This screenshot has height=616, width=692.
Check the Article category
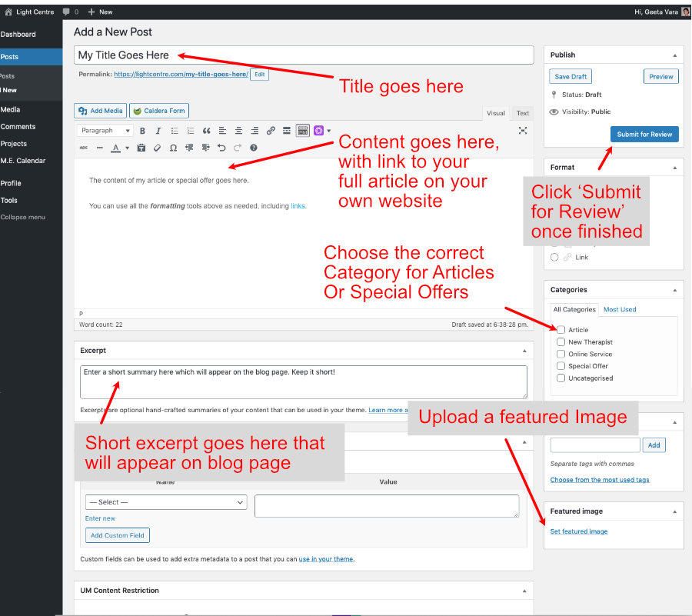pos(561,330)
